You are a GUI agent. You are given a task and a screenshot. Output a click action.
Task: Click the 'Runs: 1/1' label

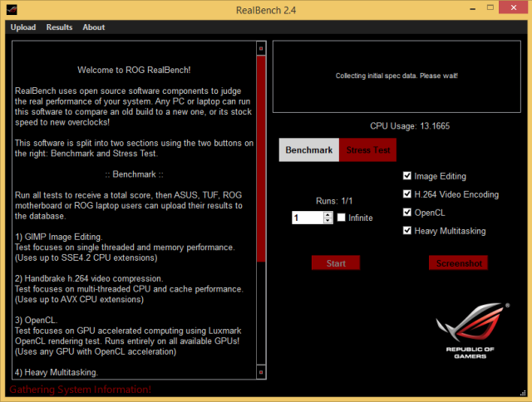click(x=334, y=201)
